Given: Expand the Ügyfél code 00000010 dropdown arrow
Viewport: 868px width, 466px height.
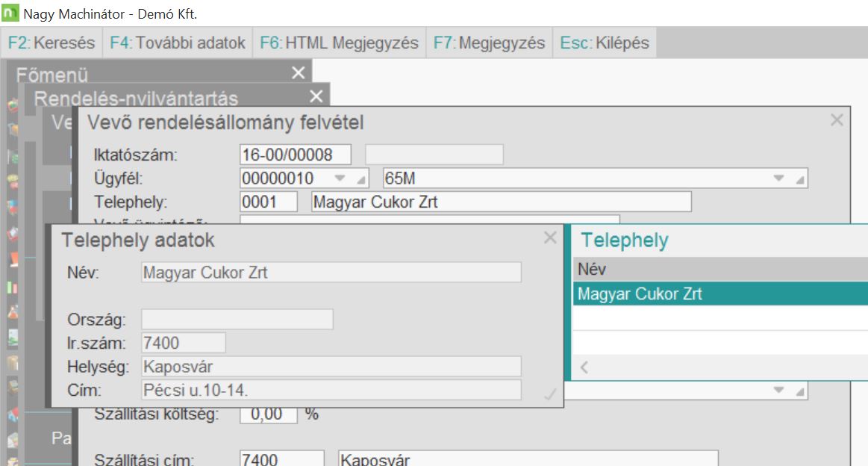Looking at the screenshot, I should [x=340, y=178].
